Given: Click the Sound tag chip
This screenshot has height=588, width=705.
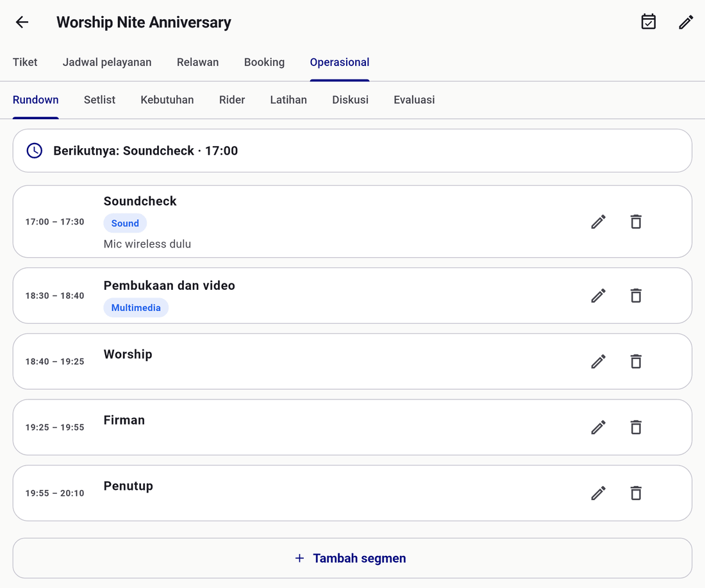Looking at the screenshot, I should coord(125,223).
